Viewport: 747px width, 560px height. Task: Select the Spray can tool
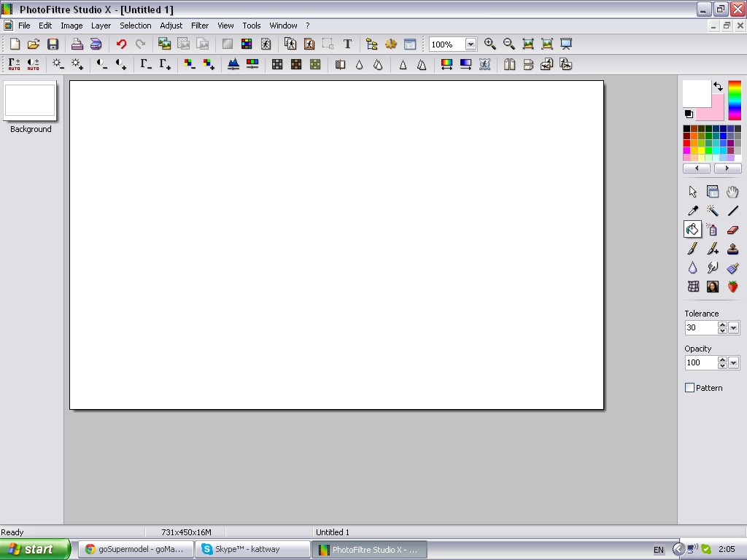[x=712, y=230]
